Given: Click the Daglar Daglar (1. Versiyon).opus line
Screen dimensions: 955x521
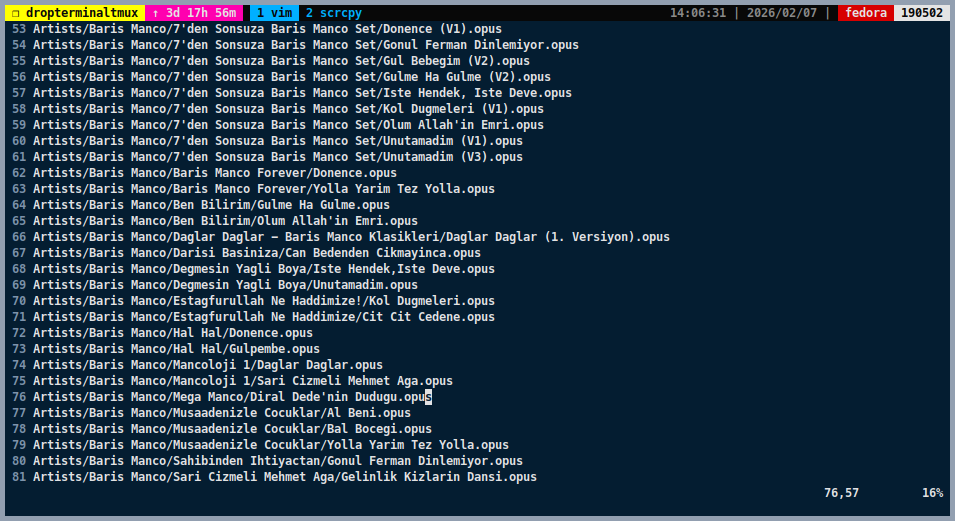Looking at the screenshot, I should pyautogui.click(x=351, y=237).
